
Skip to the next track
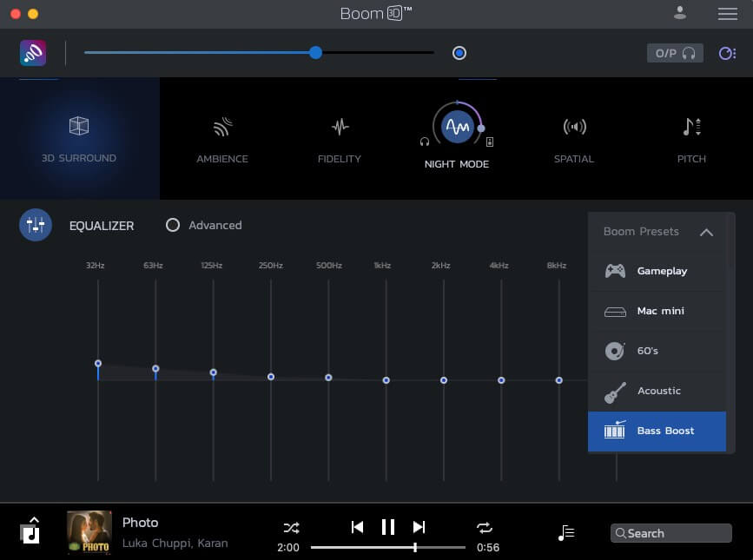[x=419, y=527]
